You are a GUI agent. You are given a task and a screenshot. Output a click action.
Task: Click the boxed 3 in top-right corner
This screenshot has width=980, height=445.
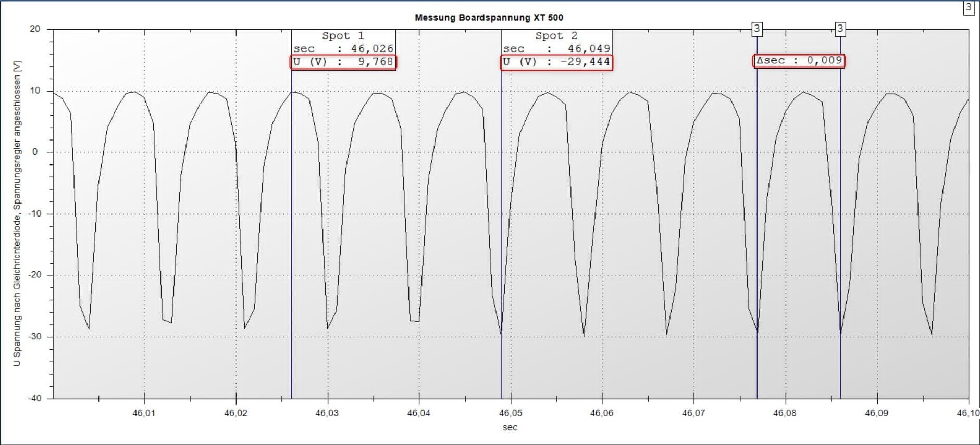[x=969, y=7]
